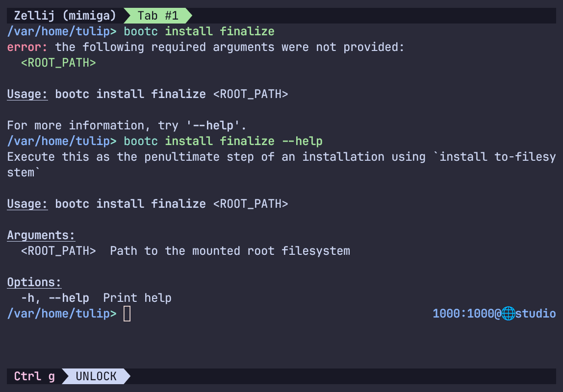
Task: Click the Ctrl g keybinding hint
Action: tap(34, 376)
